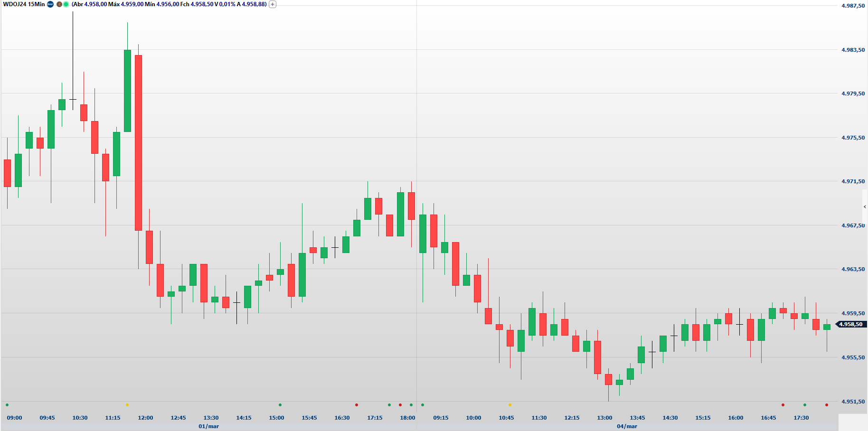
Task: Click the leftmost green event dot above 09:00
Action: tap(7, 405)
